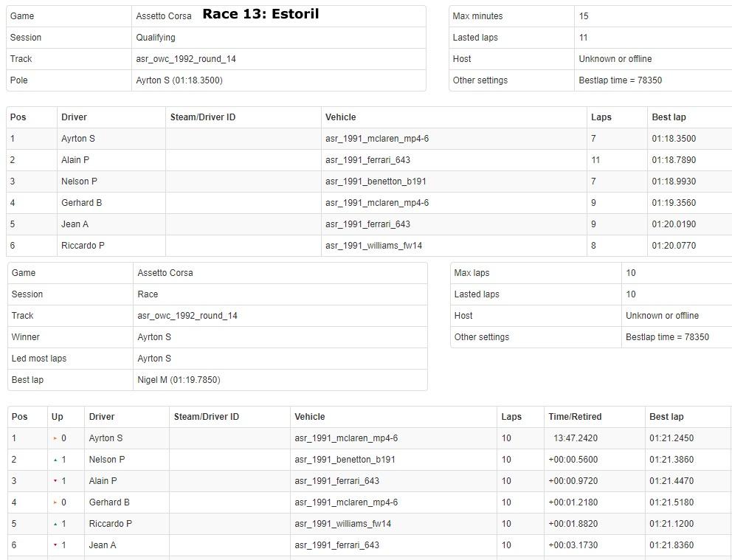Click the orange arrow in Gerhard B race row
This screenshot has width=732, height=560.
(55, 502)
